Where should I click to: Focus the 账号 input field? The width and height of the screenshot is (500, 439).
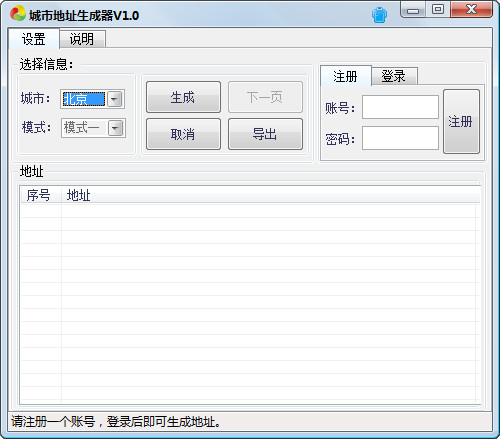(x=400, y=107)
